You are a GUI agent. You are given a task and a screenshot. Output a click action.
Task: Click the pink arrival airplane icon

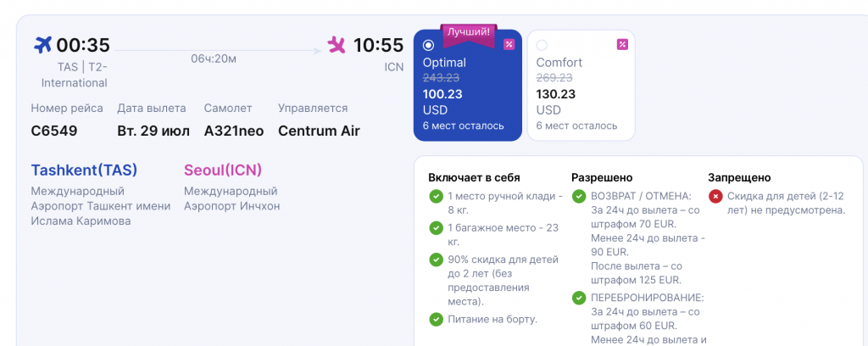[336, 44]
